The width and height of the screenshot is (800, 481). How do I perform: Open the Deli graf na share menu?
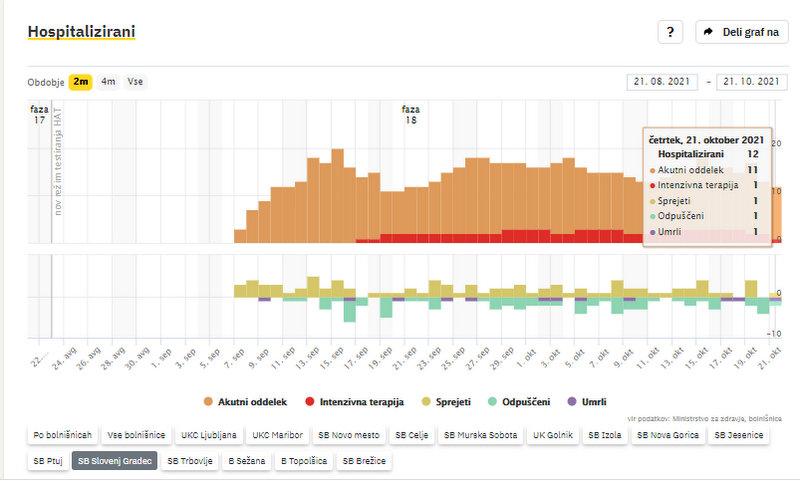click(742, 32)
